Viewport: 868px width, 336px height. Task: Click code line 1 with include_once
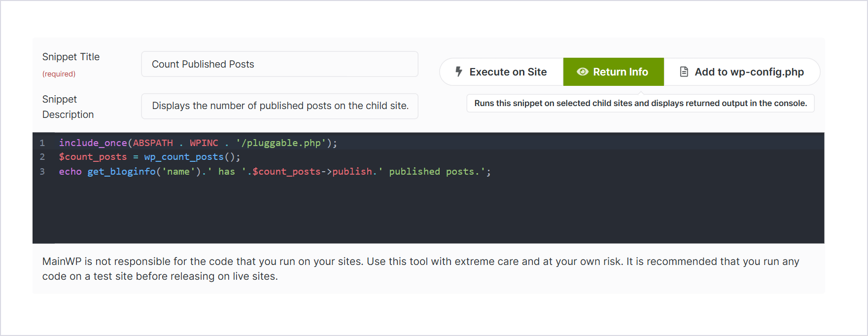click(x=198, y=143)
